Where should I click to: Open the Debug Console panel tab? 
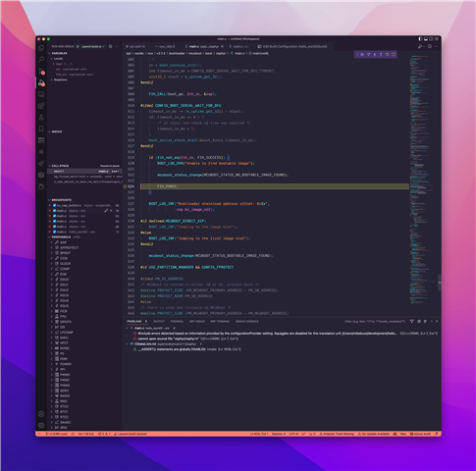point(247,322)
